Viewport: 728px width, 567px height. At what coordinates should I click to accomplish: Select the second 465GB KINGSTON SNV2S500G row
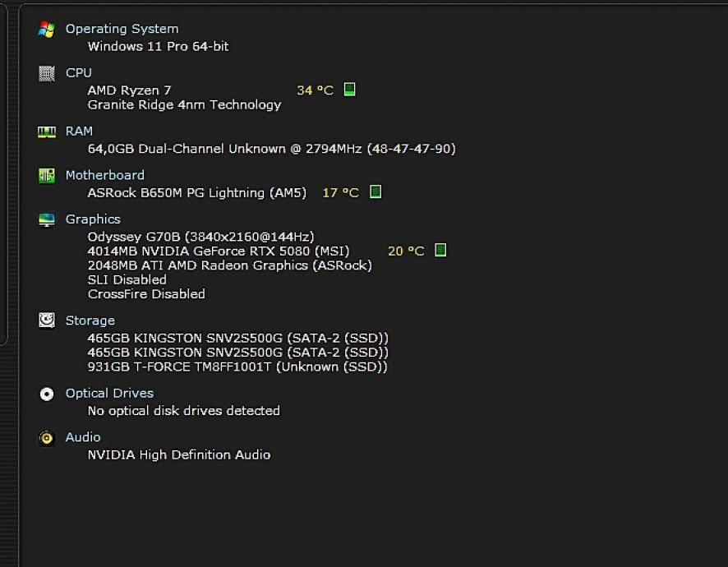[237, 353]
